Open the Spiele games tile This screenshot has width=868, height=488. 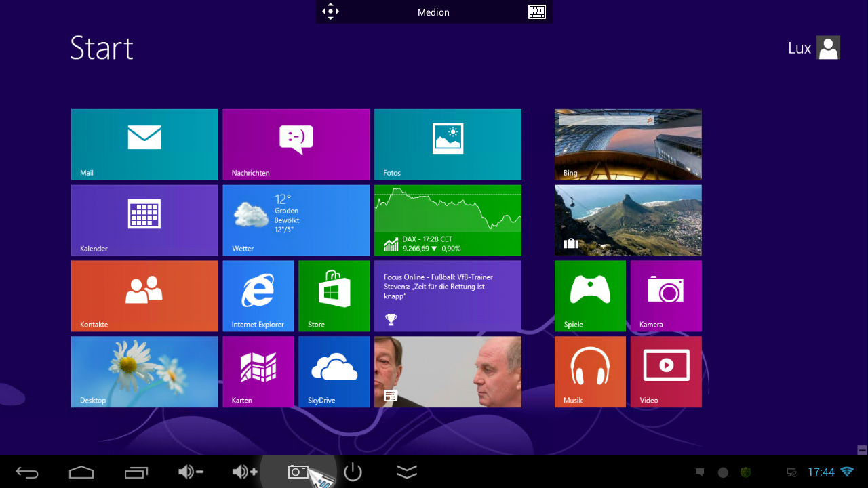point(590,296)
